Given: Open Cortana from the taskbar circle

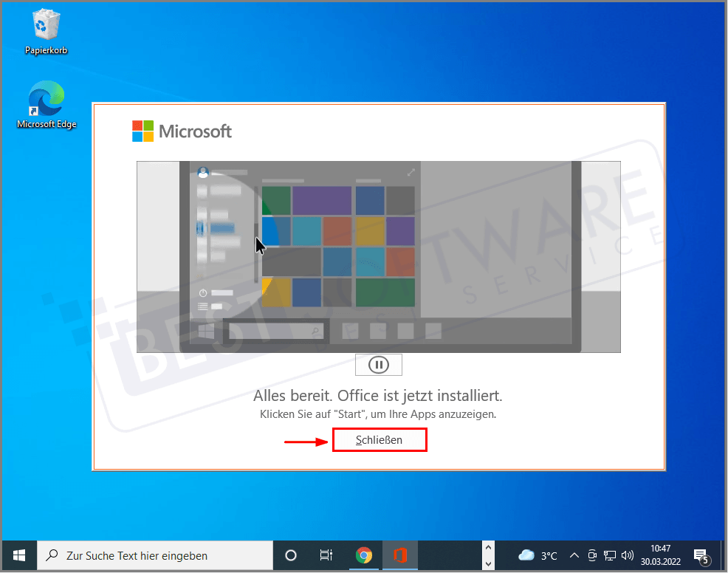Looking at the screenshot, I should click(x=291, y=555).
